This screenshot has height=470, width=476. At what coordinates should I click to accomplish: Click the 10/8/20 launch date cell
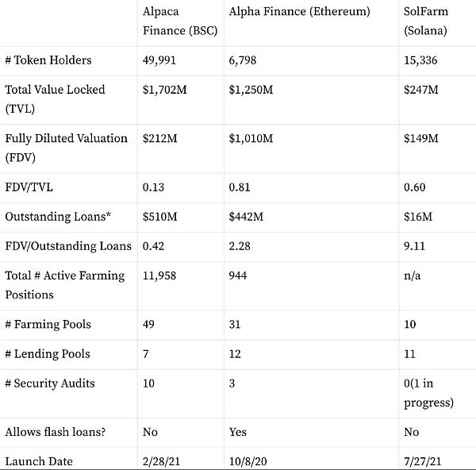click(x=248, y=461)
